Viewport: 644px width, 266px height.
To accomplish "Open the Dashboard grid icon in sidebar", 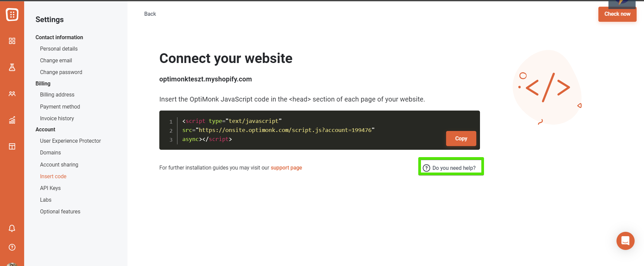I will click(x=12, y=41).
